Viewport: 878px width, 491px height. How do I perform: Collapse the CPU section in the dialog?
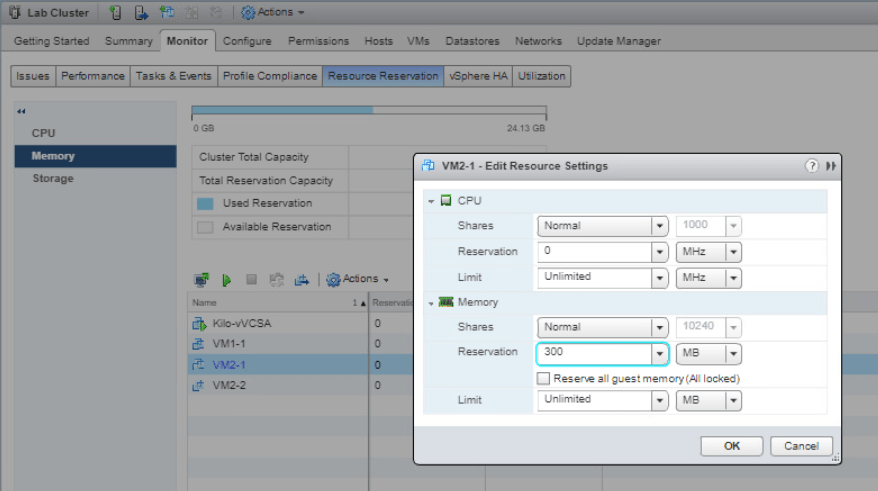point(431,201)
